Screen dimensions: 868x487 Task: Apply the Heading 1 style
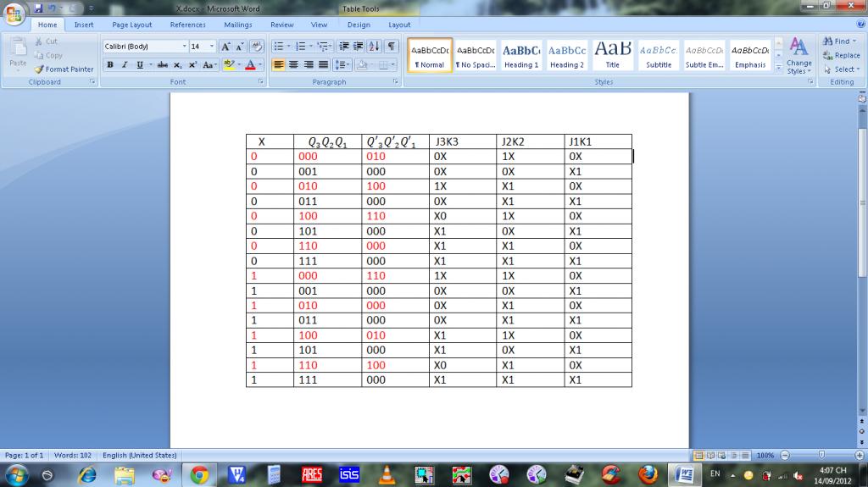pos(521,55)
